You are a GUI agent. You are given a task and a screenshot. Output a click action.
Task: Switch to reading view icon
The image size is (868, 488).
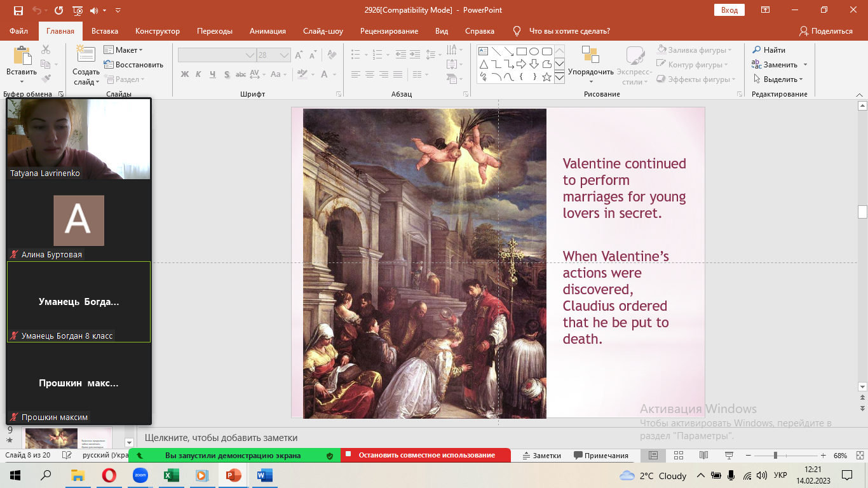coord(703,456)
